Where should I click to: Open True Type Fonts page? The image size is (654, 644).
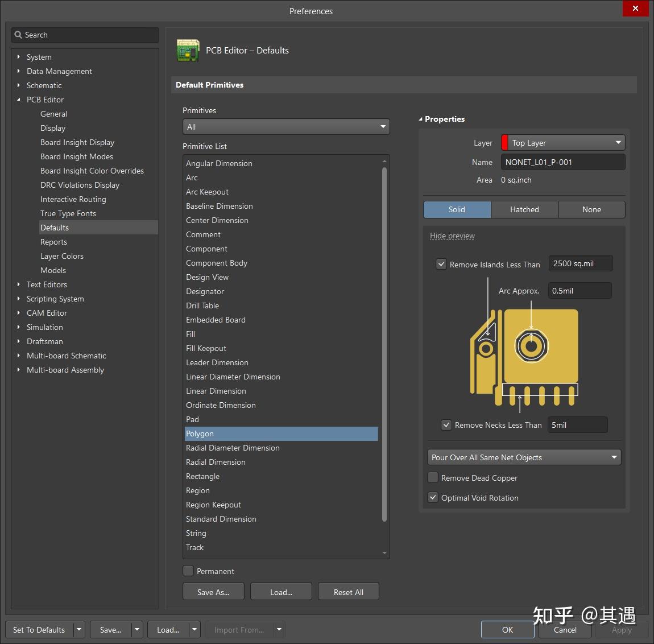pos(68,213)
